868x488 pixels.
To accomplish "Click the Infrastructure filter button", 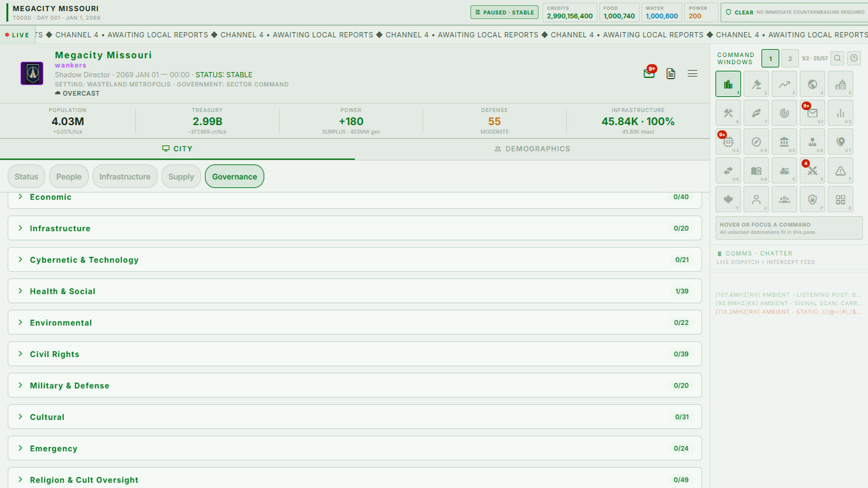I will [125, 177].
